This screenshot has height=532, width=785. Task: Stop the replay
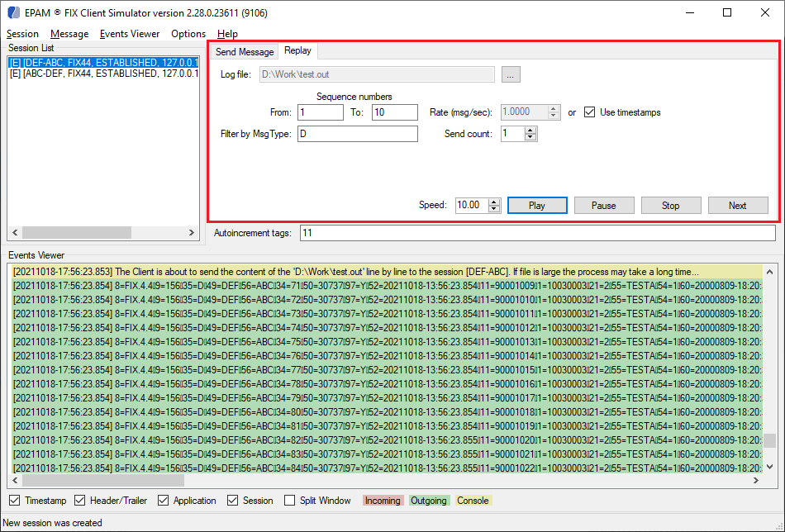[671, 205]
